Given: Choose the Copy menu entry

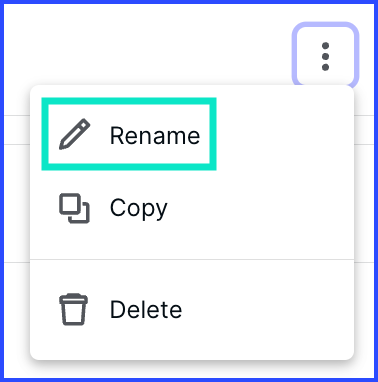Looking at the screenshot, I should coord(192,208).
